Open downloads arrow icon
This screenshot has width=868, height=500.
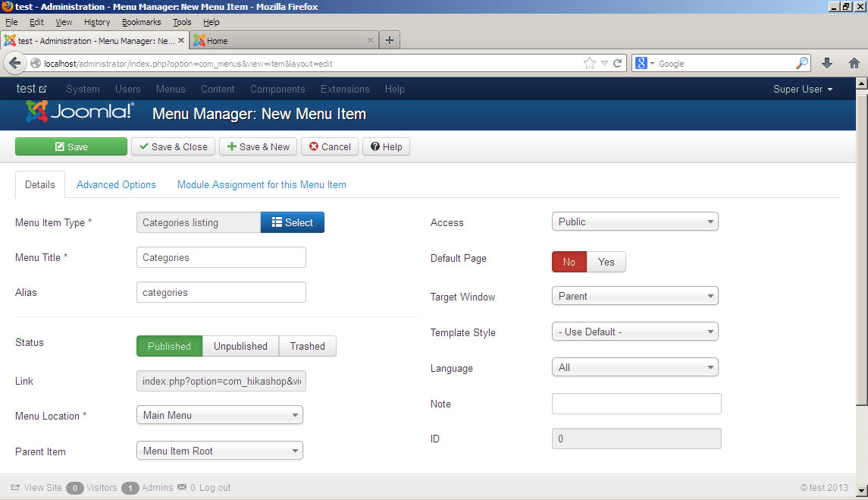coord(827,63)
